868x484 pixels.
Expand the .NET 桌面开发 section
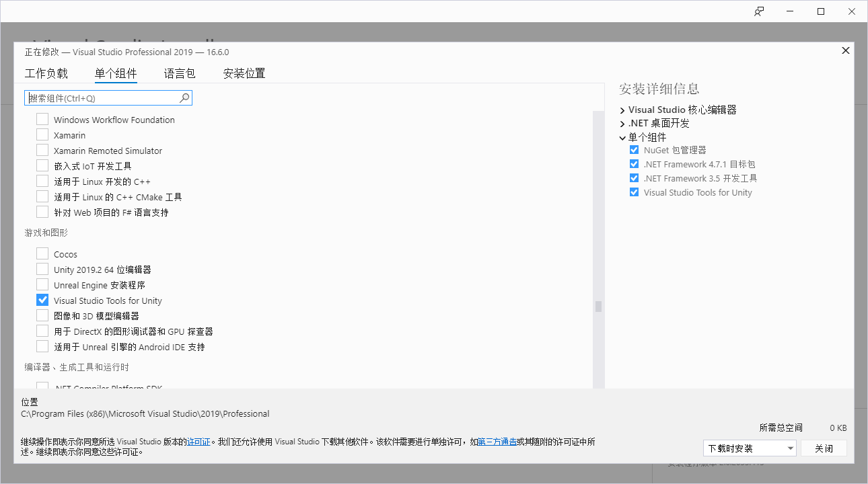(x=622, y=124)
